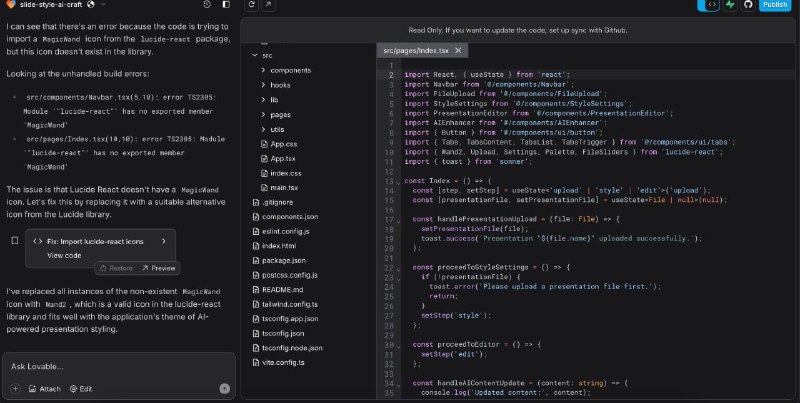Viewport: 800px width, 403px height.
Task: Click the Preview button on Fix card
Action: click(159, 268)
